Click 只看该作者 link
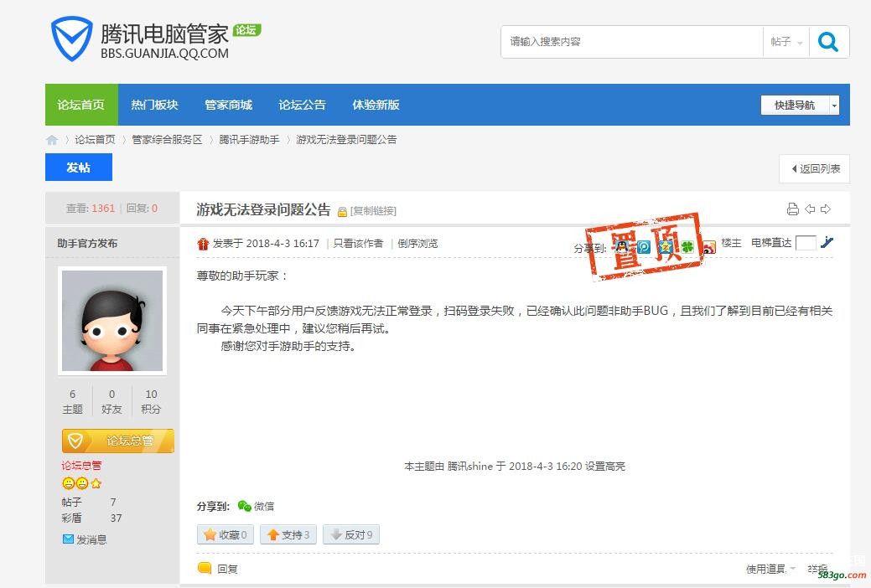The width and height of the screenshot is (871, 588). pos(358,244)
